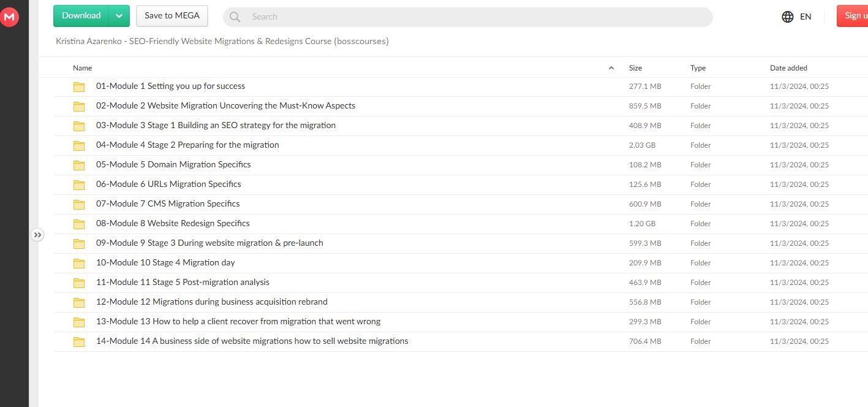868x407 pixels.
Task: Click the 209.9 MB size value
Action: [x=645, y=263]
